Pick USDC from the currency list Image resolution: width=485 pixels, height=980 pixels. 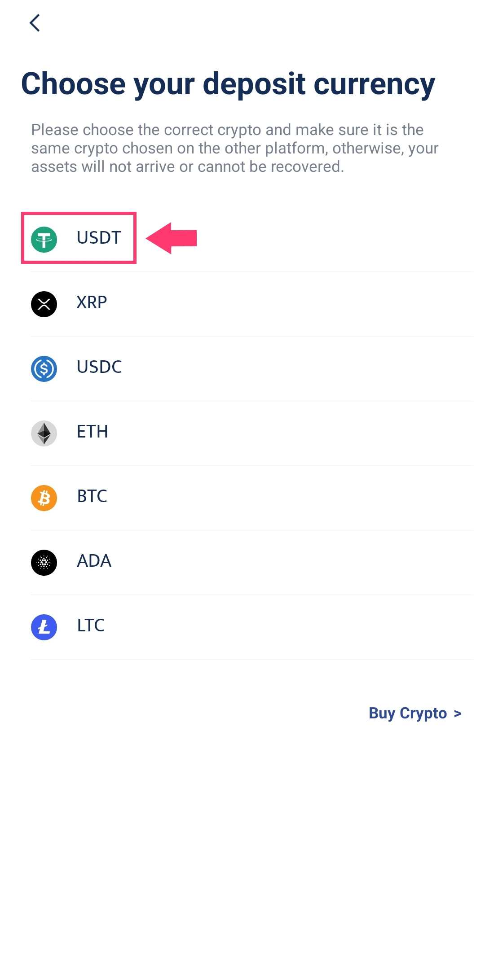[x=99, y=367]
